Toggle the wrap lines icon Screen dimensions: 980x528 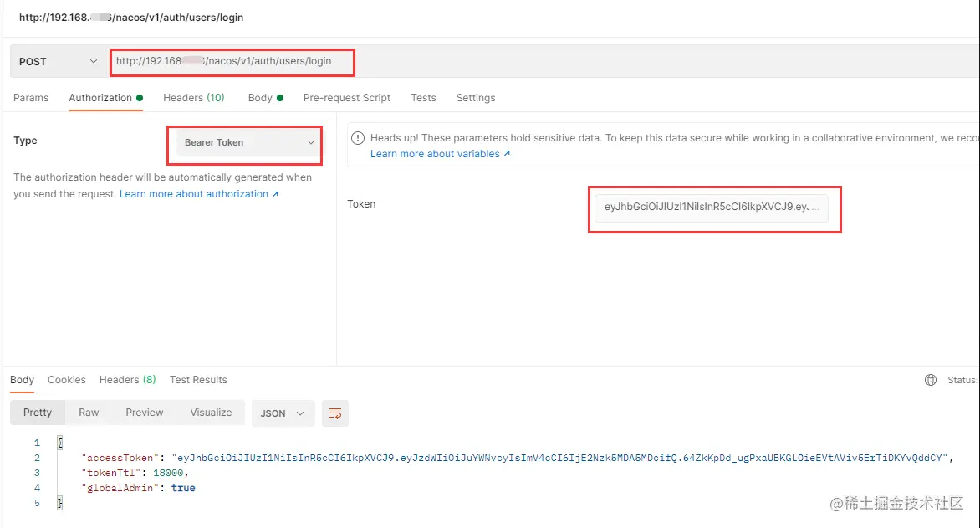335,413
